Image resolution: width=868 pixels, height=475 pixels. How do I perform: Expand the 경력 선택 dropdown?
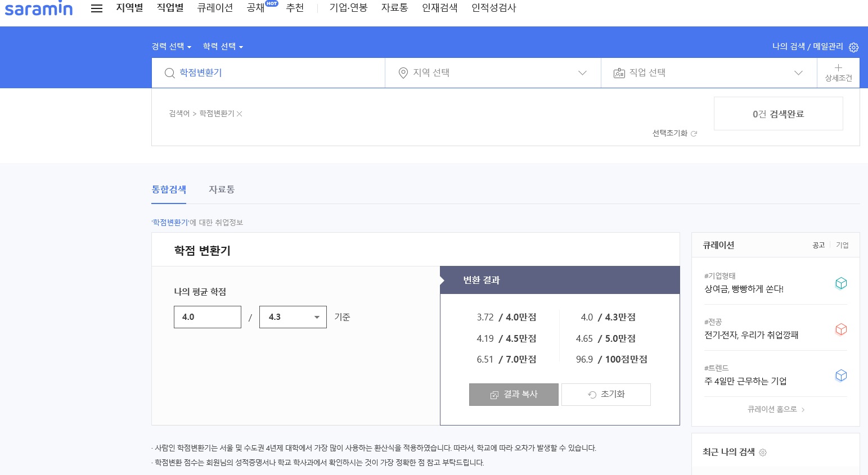[x=172, y=47]
